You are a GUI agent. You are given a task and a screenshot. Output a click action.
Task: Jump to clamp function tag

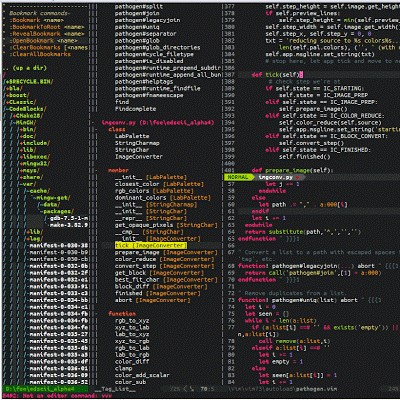point(123,368)
